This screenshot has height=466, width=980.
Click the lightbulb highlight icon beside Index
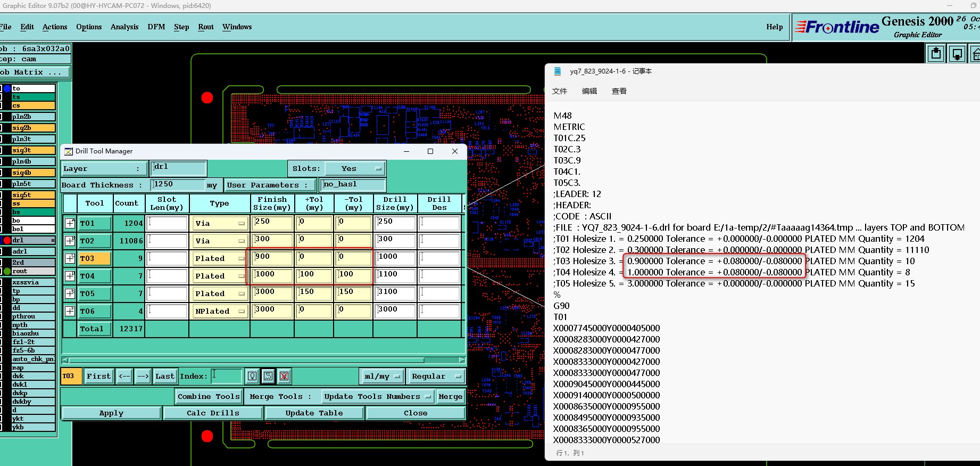252,376
